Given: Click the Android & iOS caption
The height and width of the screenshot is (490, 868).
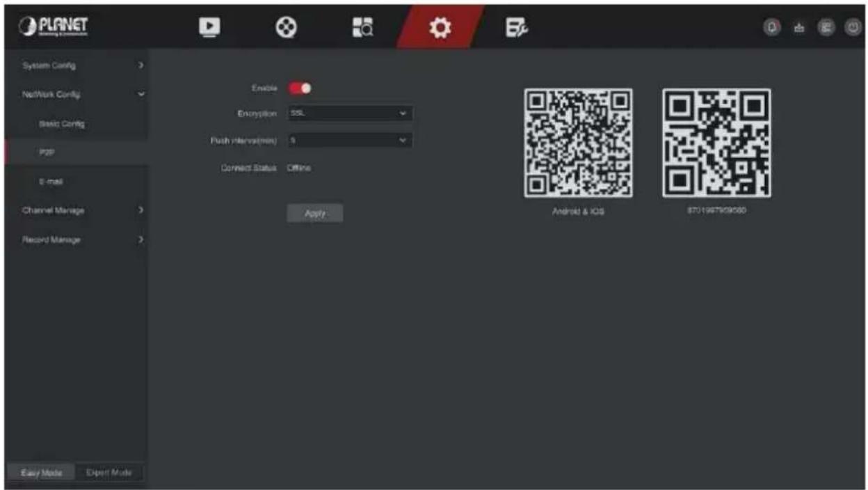Looking at the screenshot, I should 579,212.
